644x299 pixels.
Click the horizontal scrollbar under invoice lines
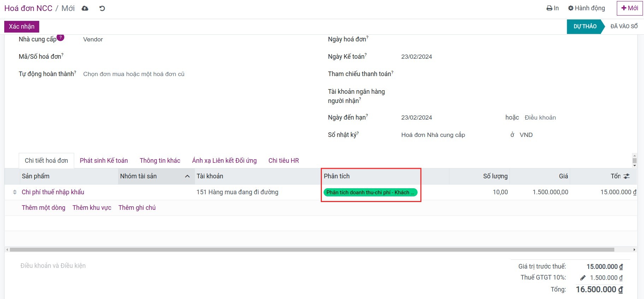312,250
